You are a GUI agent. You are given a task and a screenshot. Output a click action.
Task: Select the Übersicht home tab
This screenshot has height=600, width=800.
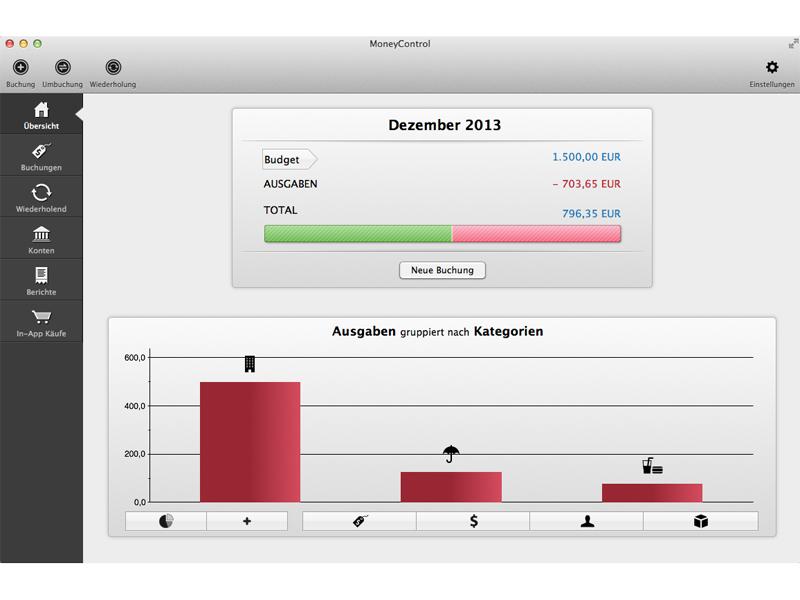[x=41, y=114]
